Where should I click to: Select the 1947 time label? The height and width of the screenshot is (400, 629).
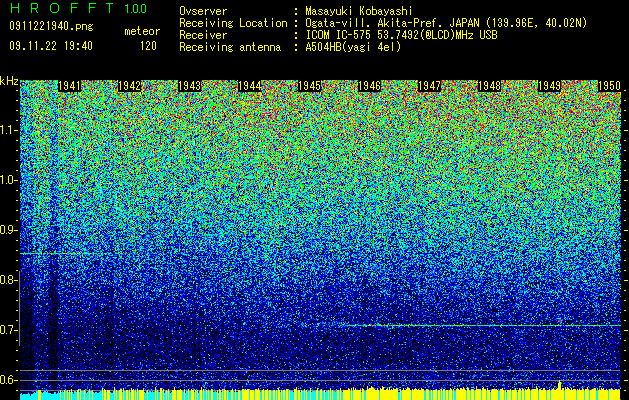[x=429, y=86]
